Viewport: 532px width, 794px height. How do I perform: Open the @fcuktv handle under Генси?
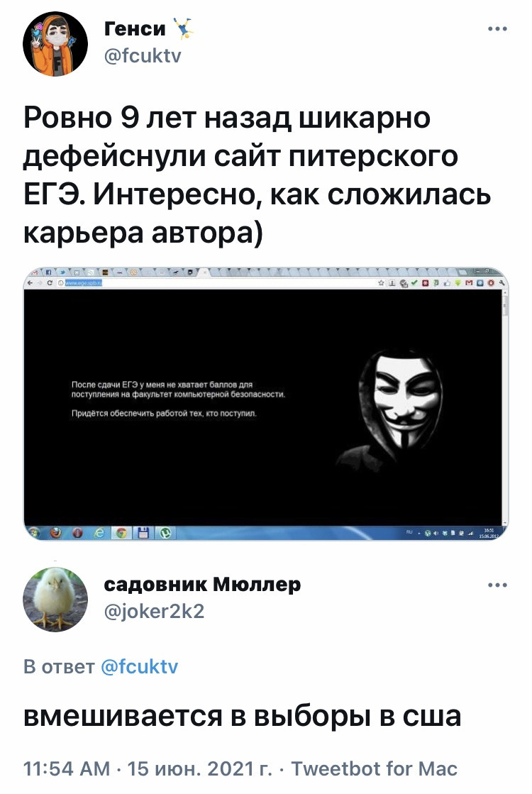[x=143, y=55]
